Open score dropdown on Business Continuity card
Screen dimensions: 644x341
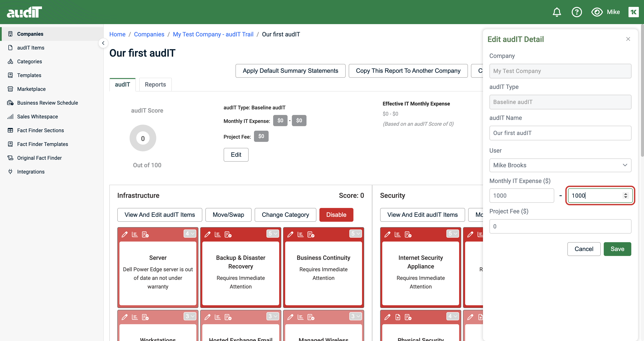coord(356,234)
